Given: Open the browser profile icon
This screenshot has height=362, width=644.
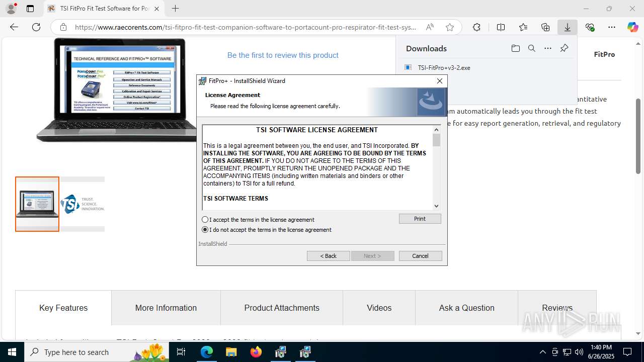Looking at the screenshot, I should 11,9.
